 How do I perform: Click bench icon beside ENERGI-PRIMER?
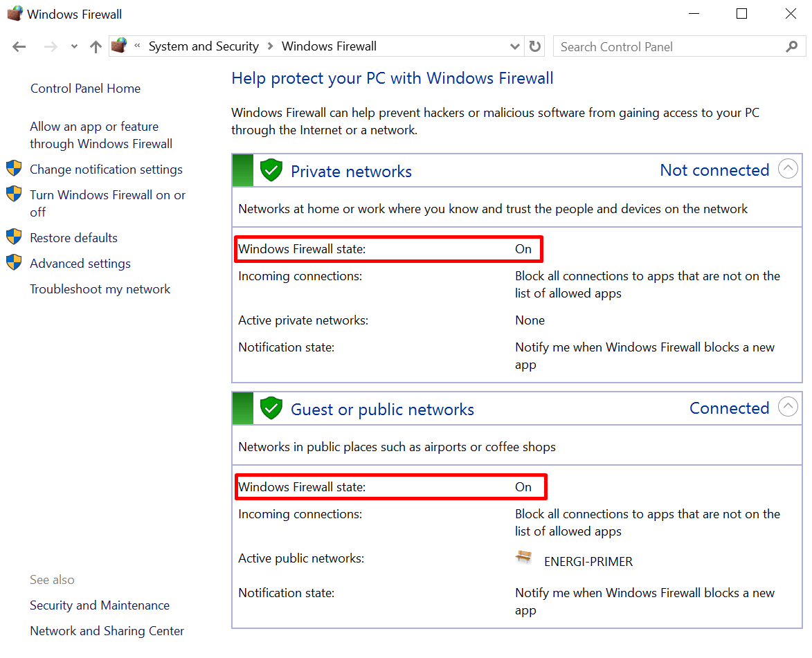click(x=523, y=557)
